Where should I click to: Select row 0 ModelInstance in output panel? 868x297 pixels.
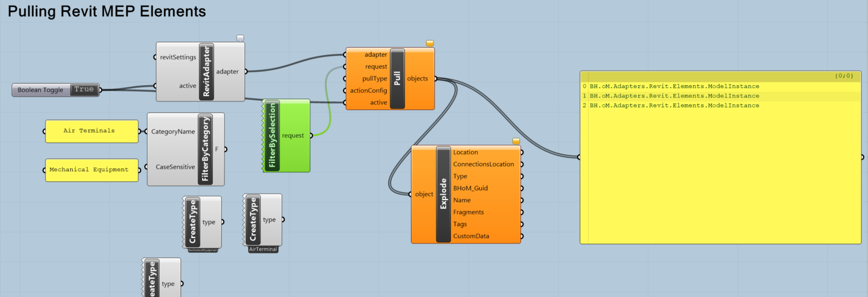pos(720,87)
